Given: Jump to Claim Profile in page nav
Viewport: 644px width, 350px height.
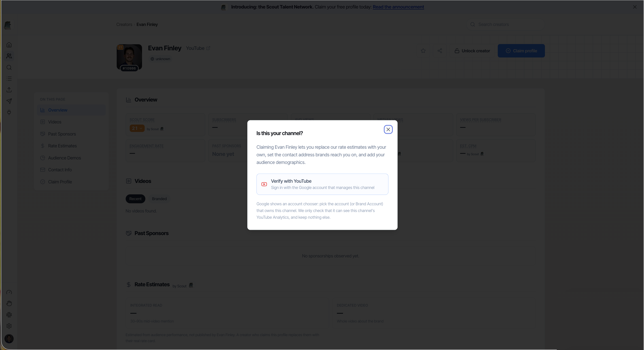Looking at the screenshot, I should (x=72, y=182).
